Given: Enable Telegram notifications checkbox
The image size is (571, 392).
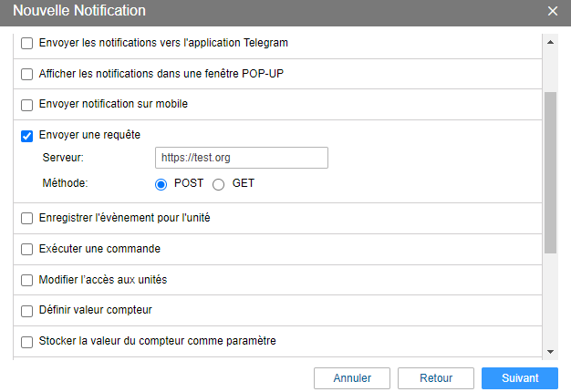Looking at the screenshot, I should [x=26, y=43].
